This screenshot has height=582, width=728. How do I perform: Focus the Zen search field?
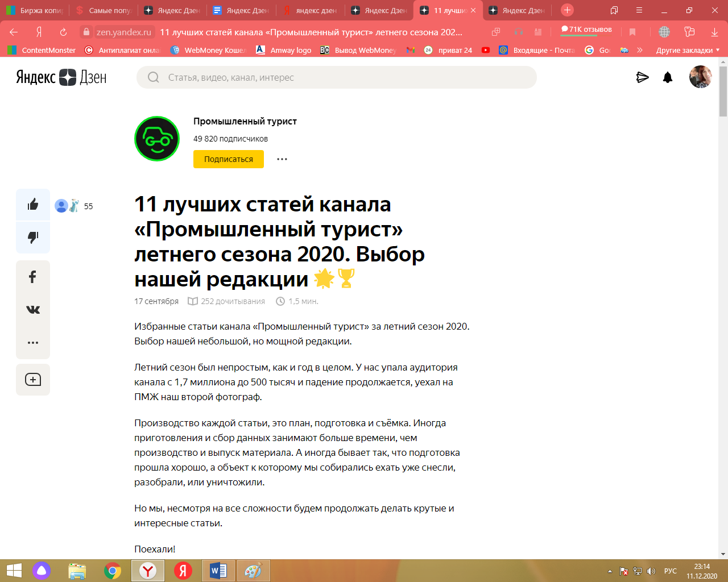click(x=337, y=77)
